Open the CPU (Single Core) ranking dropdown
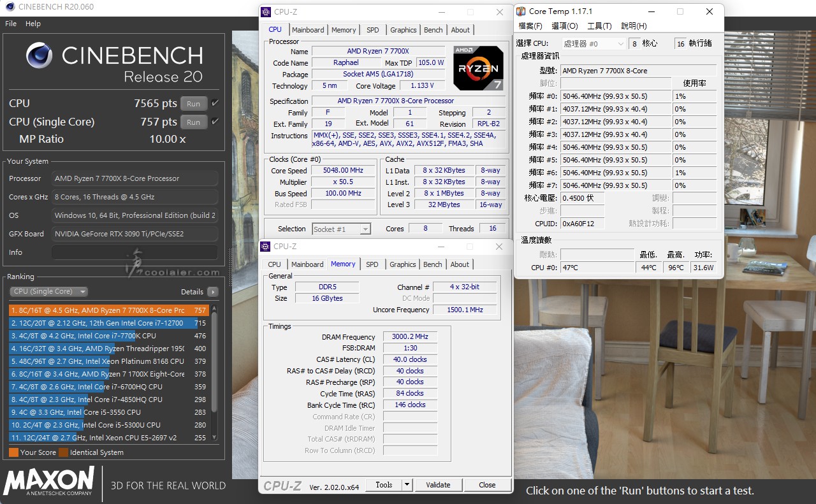Image resolution: width=816 pixels, height=504 pixels. click(49, 292)
